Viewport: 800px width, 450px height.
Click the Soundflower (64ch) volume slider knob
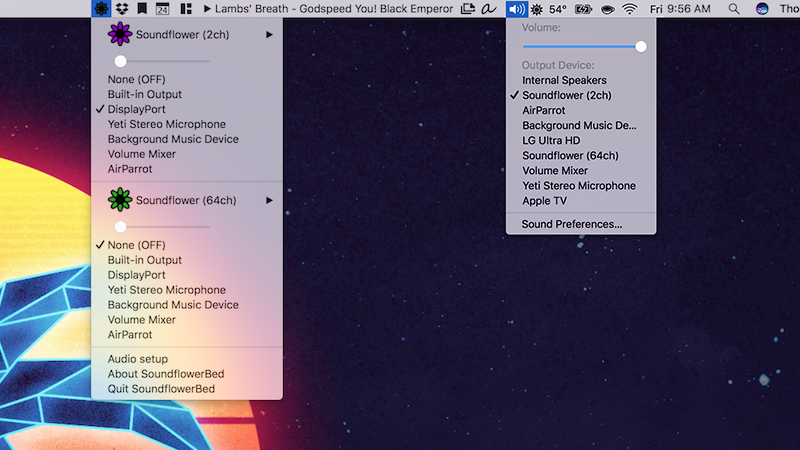coord(120,227)
